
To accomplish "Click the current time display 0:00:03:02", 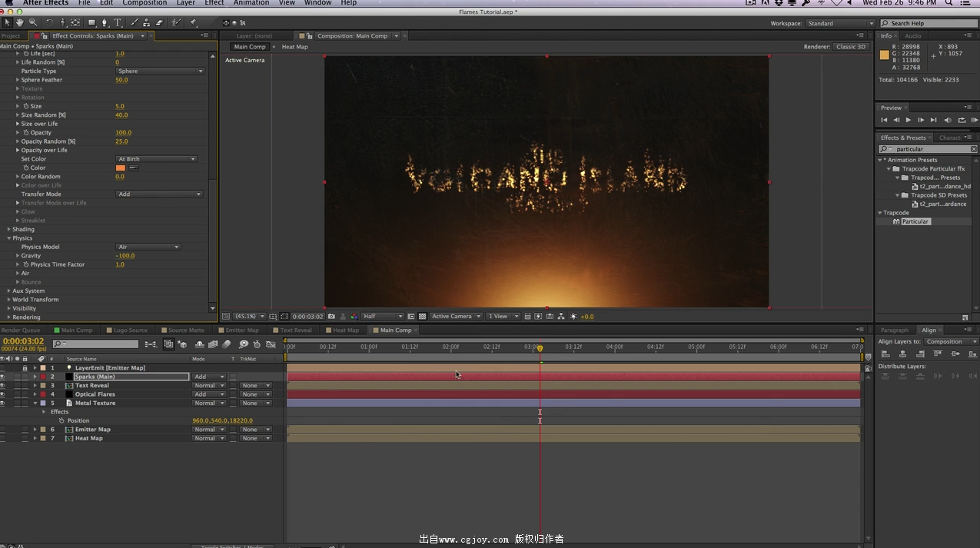I will point(25,341).
